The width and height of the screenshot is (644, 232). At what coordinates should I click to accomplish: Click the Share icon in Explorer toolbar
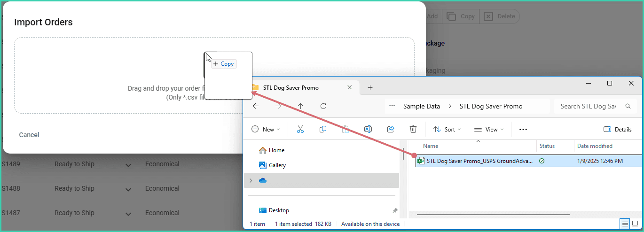[x=390, y=129]
